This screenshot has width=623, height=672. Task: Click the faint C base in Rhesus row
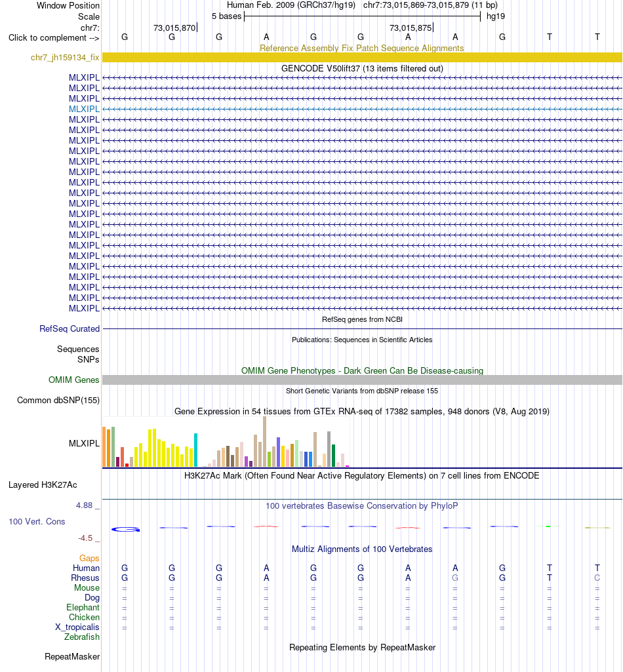pos(597,578)
